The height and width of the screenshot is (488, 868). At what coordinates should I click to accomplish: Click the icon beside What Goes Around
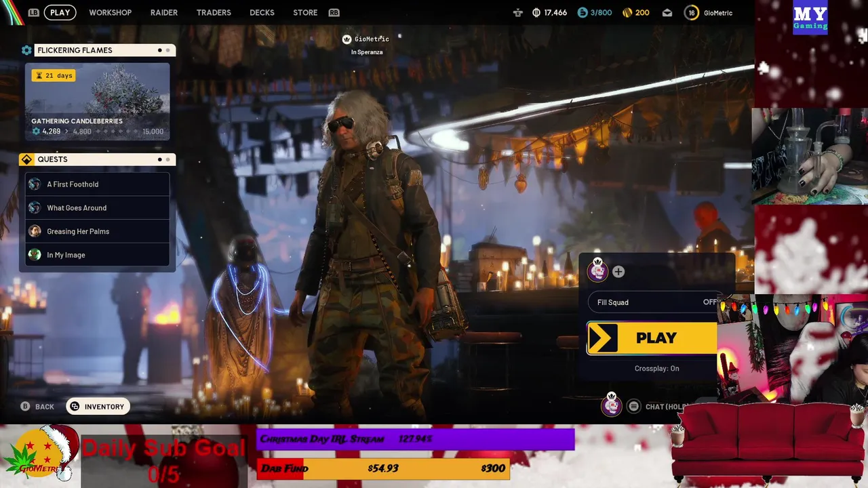(35, 208)
